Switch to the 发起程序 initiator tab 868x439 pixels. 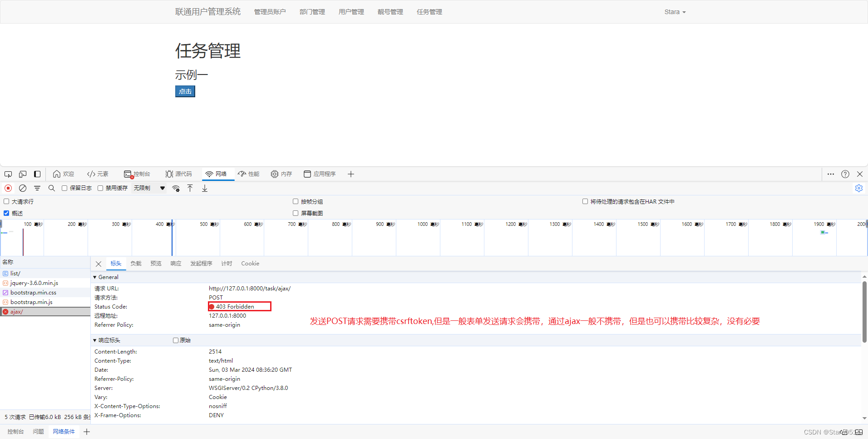tap(201, 264)
